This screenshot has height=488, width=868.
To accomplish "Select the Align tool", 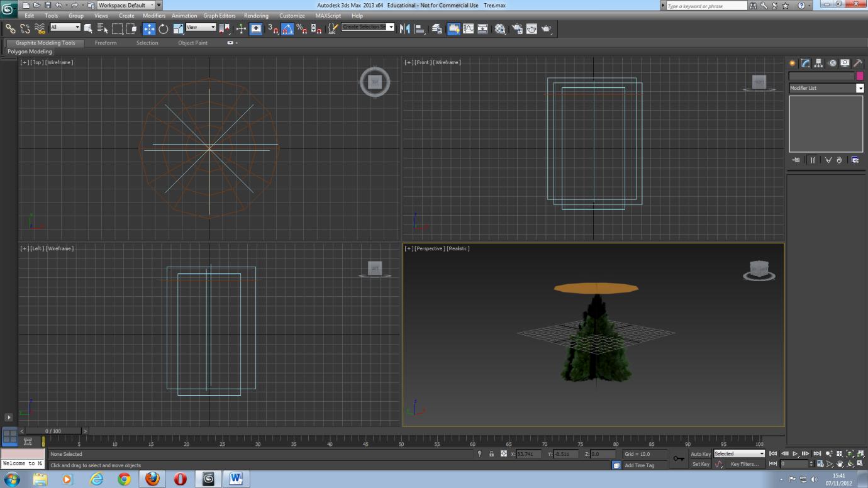I will click(419, 28).
